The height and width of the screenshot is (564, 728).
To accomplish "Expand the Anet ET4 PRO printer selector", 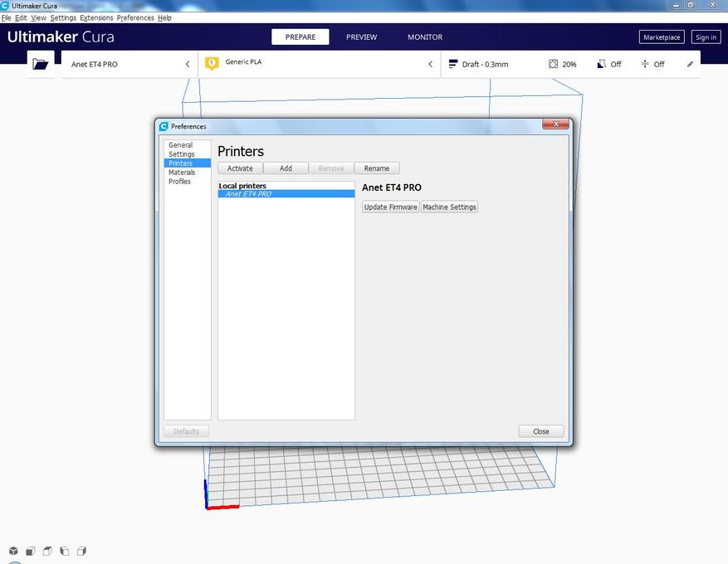I will click(188, 64).
